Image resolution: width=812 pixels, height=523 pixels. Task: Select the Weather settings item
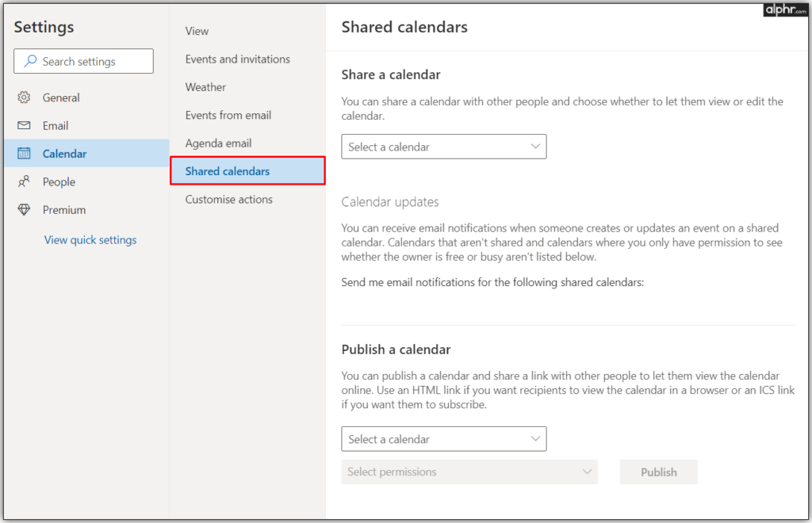[x=205, y=87]
